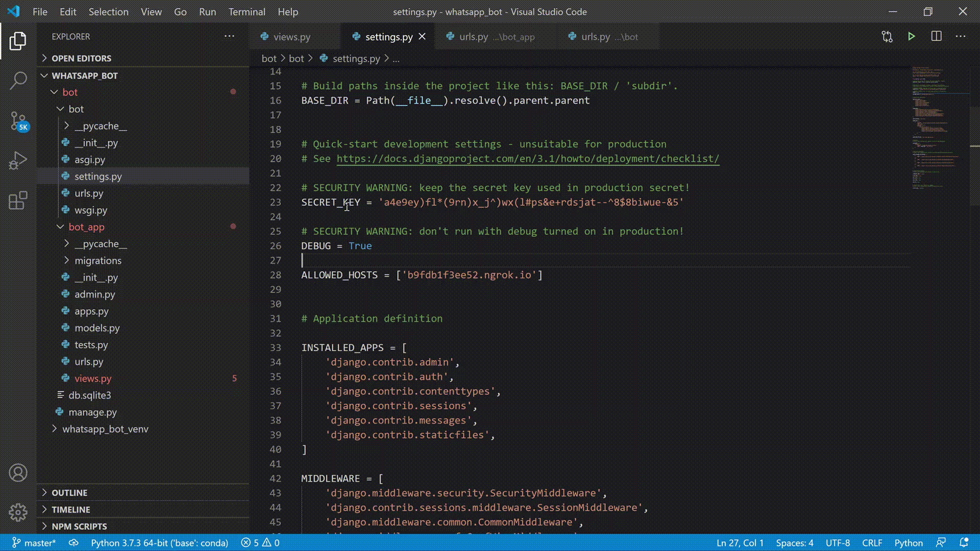
Task: Click the editor minimap
Action: click(939, 128)
